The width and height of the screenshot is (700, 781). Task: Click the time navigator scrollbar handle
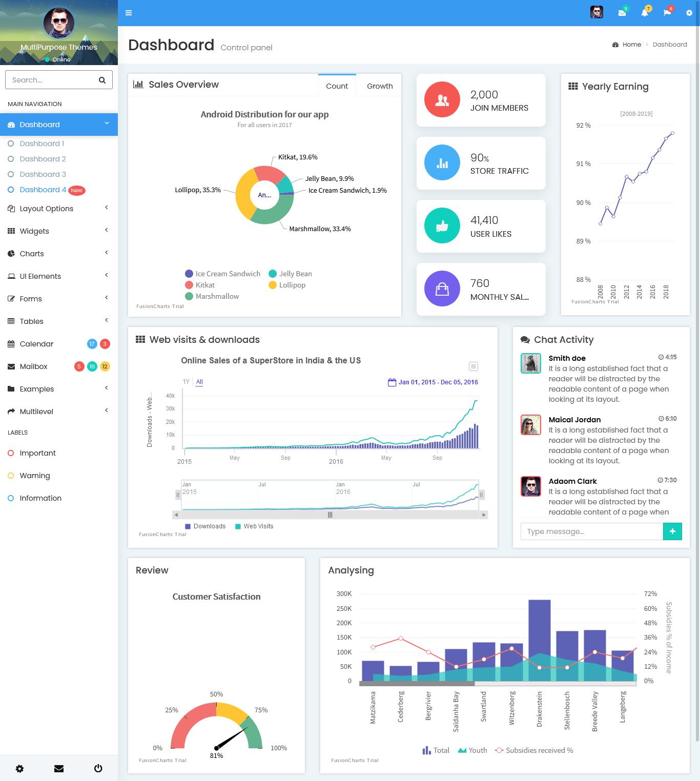pyautogui.click(x=330, y=515)
